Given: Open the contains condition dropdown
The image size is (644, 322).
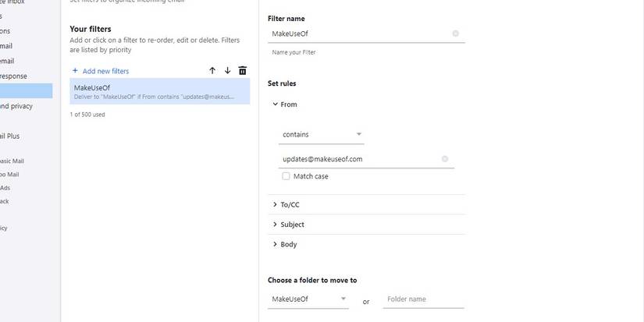Looking at the screenshot, I should coord(321,135).
